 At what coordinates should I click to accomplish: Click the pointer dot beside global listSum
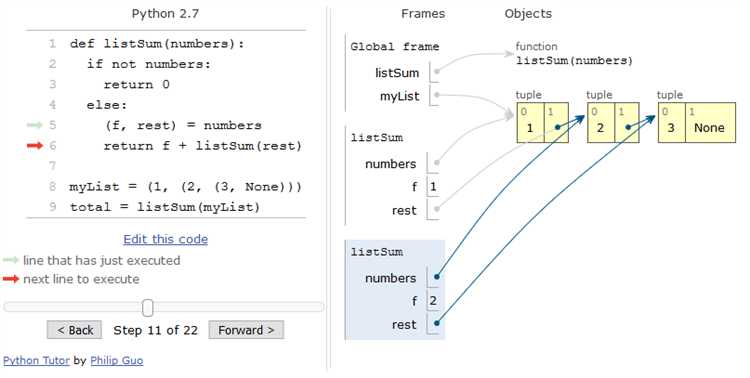tap(437, 72)
